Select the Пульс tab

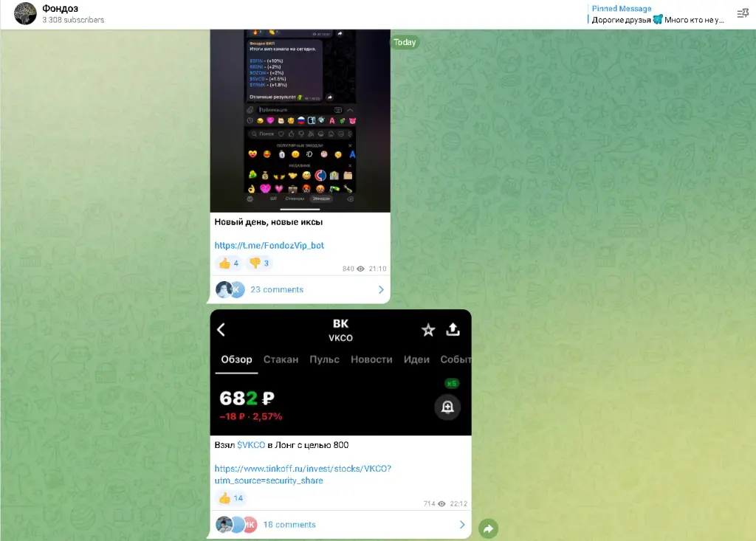click(x=325, y=359)
